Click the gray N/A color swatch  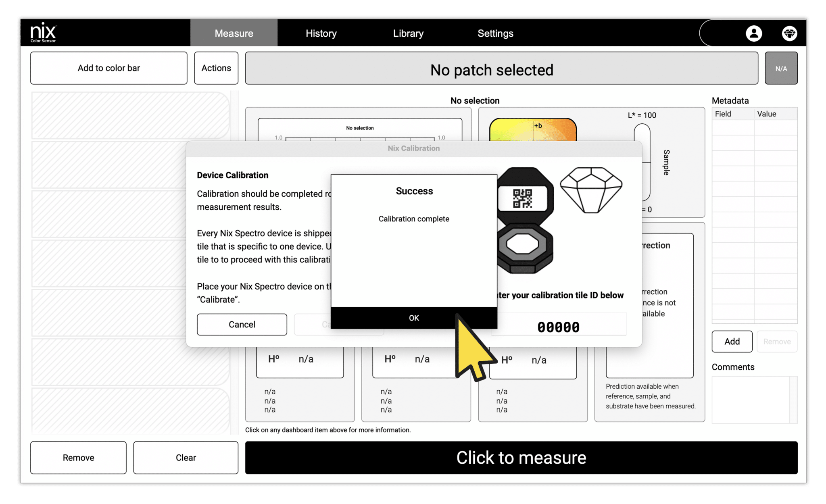click(x=781, y=68)
